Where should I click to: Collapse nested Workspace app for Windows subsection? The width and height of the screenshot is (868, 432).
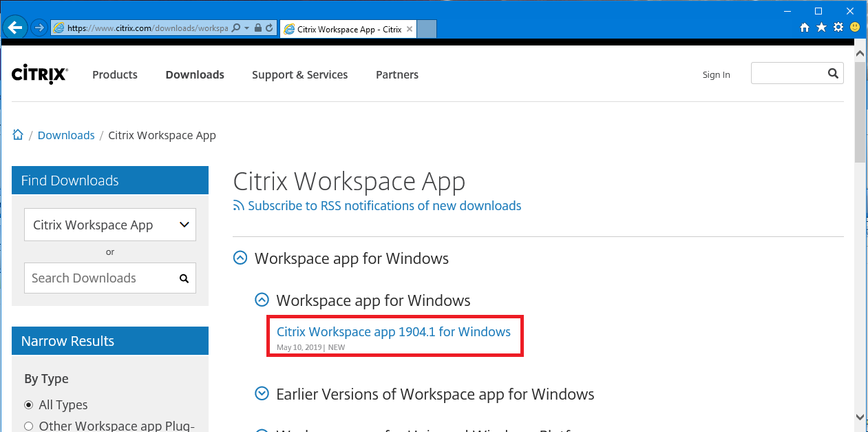pos(262,300)
